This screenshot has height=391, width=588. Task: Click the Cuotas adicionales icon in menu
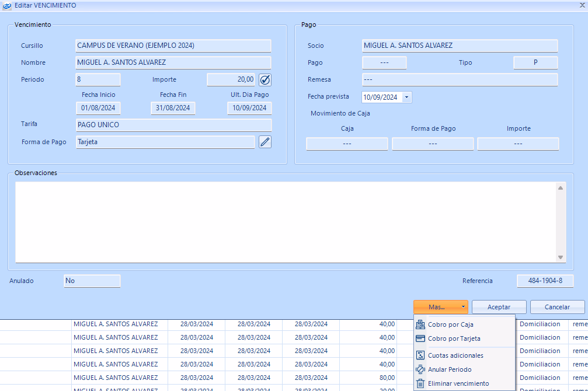pos(420,355)
